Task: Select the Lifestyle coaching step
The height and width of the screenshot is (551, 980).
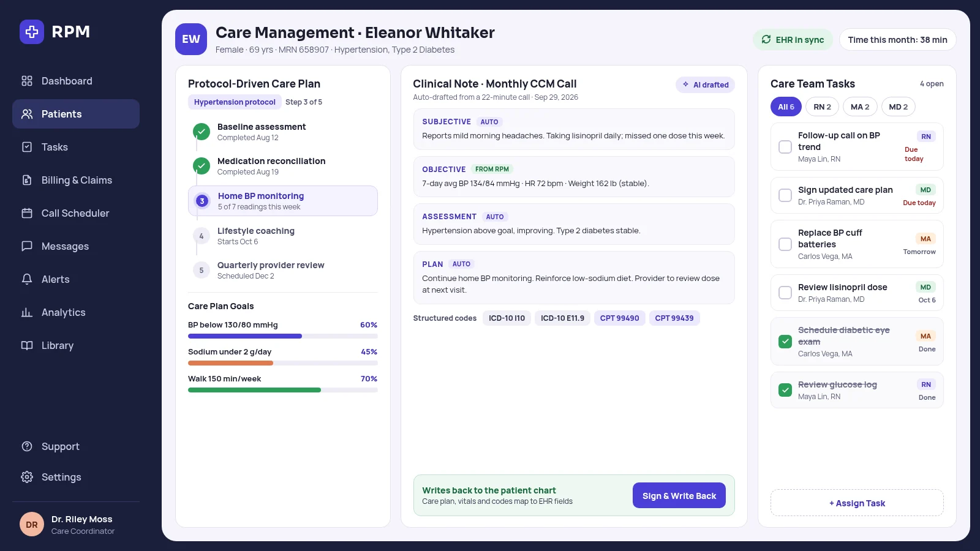Action: click(283, 236)
